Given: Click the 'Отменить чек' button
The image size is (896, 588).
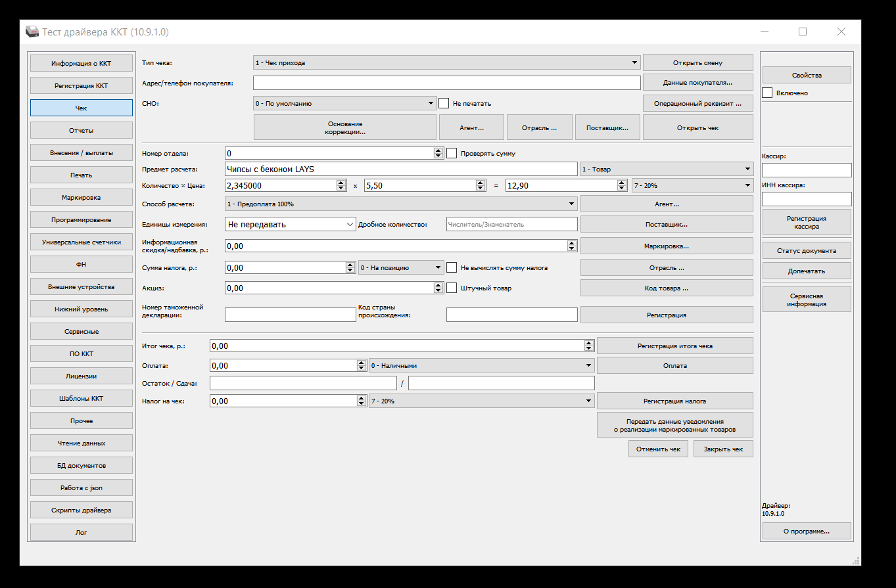Looking at the screenshot, I should tap(658, 449).
